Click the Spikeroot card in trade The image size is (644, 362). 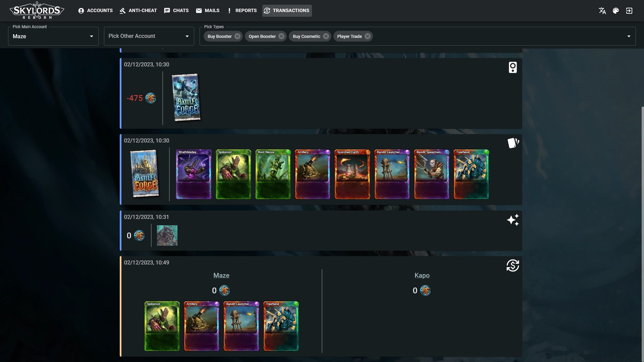point(161,326)
